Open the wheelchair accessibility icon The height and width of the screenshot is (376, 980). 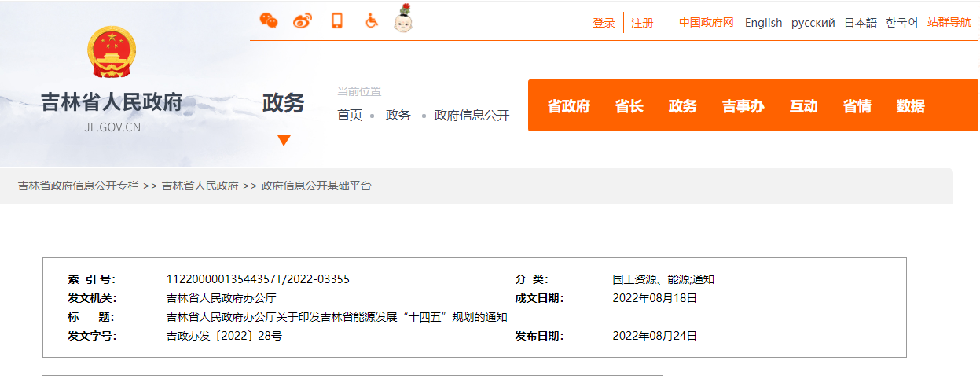tap(371, 21)
